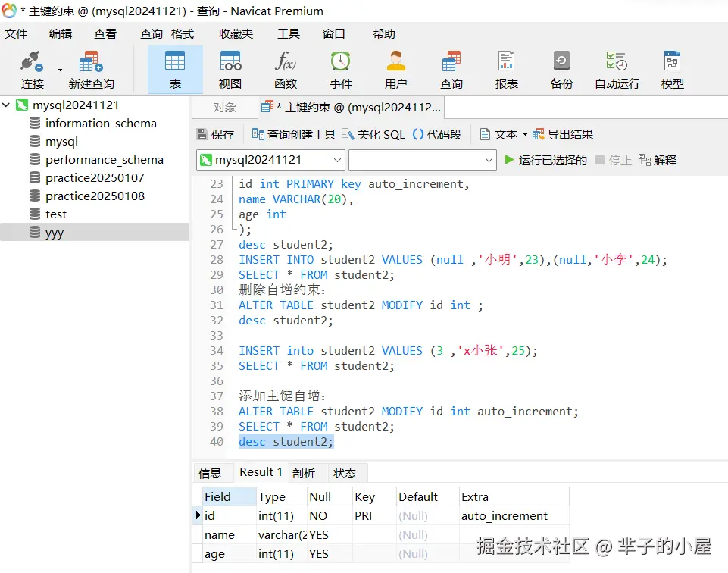The width and height of the screenshot is (728, 573).
Task: Click the Extra column header
Action: 514,497
